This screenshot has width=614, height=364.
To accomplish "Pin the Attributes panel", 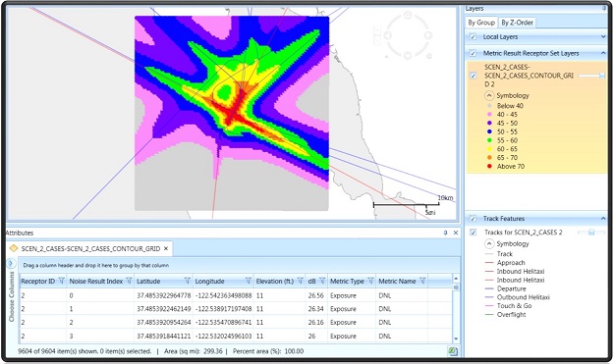I will 445,233.
